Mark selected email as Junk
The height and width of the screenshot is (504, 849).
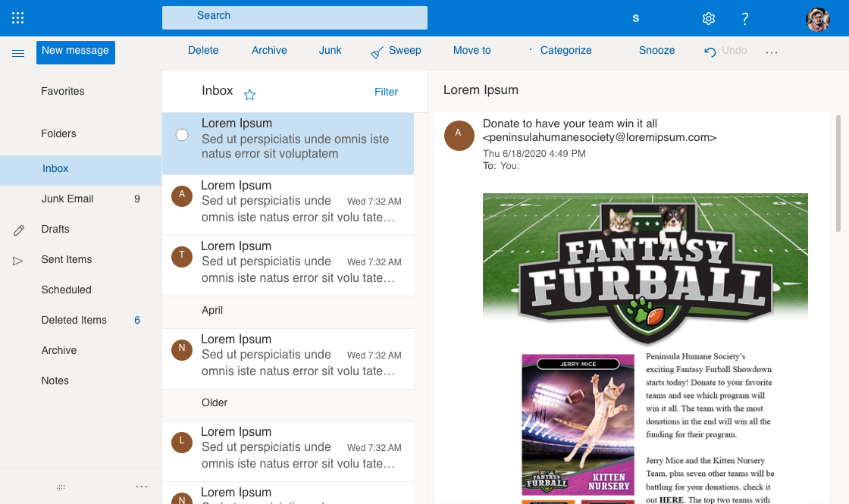330,50
